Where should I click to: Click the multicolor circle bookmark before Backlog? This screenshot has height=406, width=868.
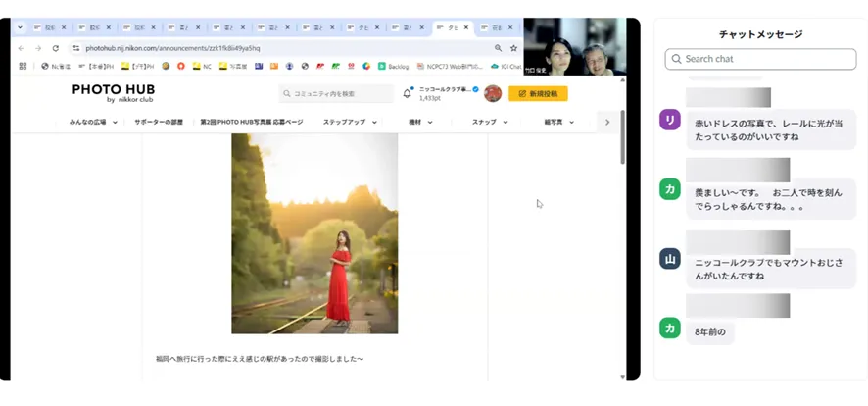click(x=366, y=66)
